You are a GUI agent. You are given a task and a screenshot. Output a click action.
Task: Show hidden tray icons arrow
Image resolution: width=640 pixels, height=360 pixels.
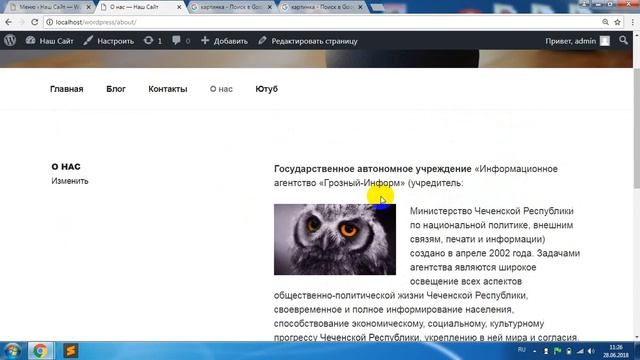pyautogui.click(x=534, y=351)
